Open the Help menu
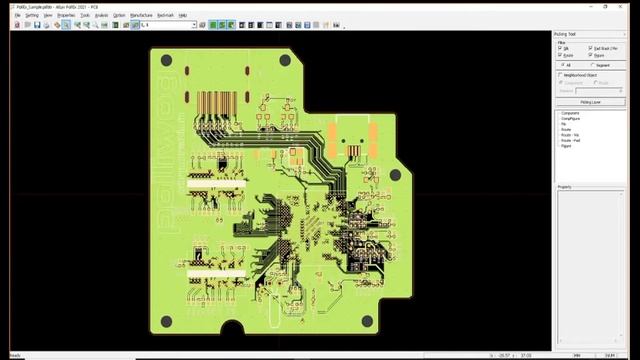The height and width of the screenshot is (360, 640). (182, 15)
